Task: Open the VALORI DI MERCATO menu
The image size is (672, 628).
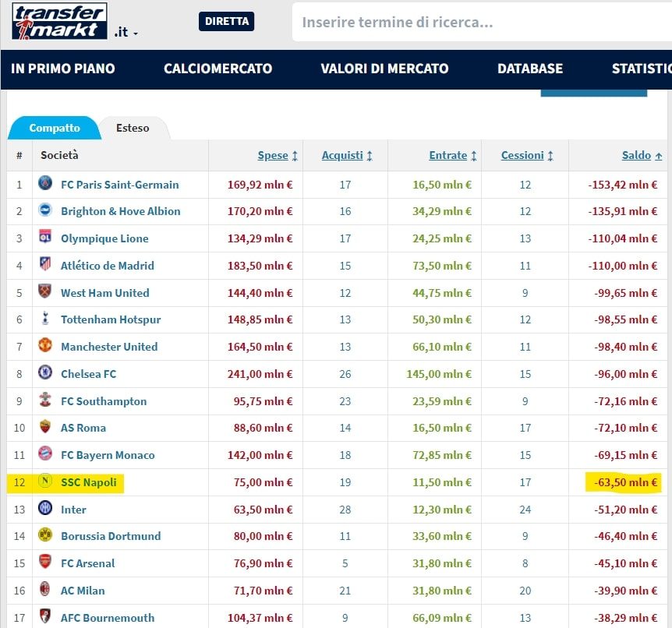Action: tap(384, 69)
